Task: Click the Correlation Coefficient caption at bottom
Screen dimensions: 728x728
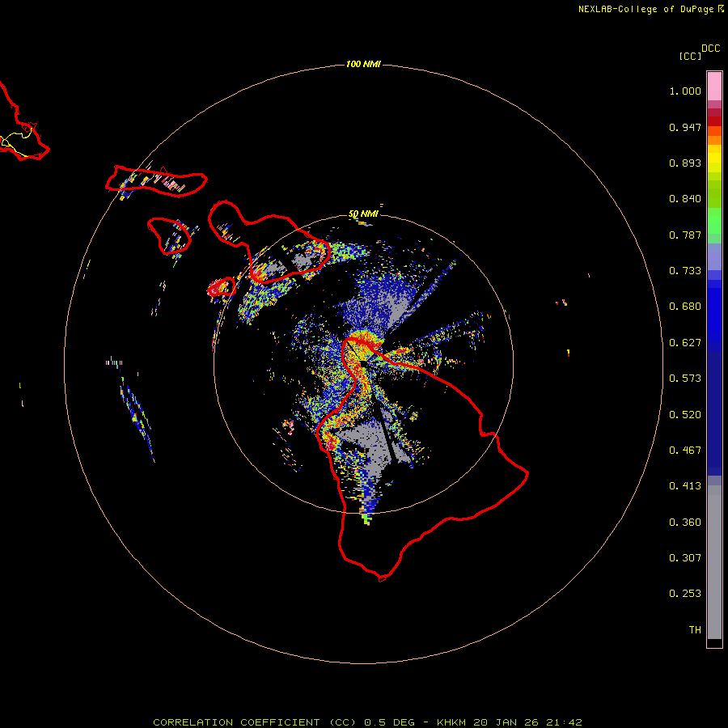Action: click(x=367, y=722)
